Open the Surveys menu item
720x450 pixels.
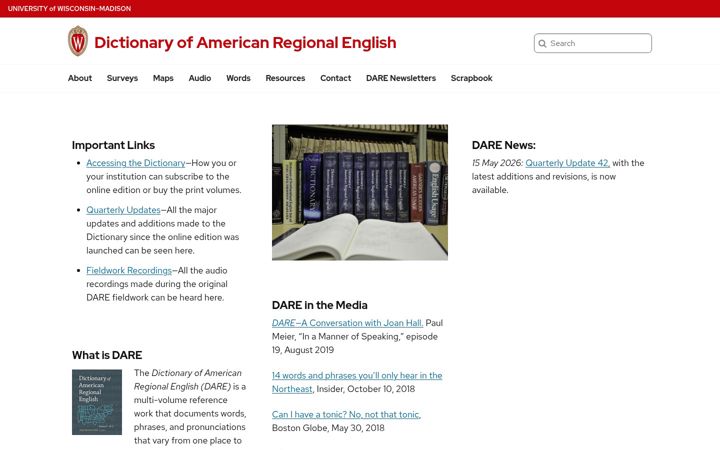(122, 78)
